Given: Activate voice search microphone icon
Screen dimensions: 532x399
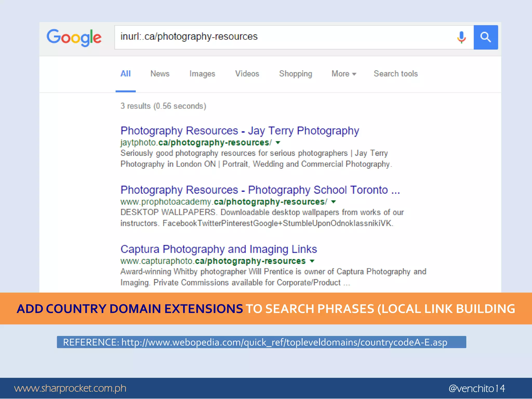Looking at the screenshot, I should point(461,37).
